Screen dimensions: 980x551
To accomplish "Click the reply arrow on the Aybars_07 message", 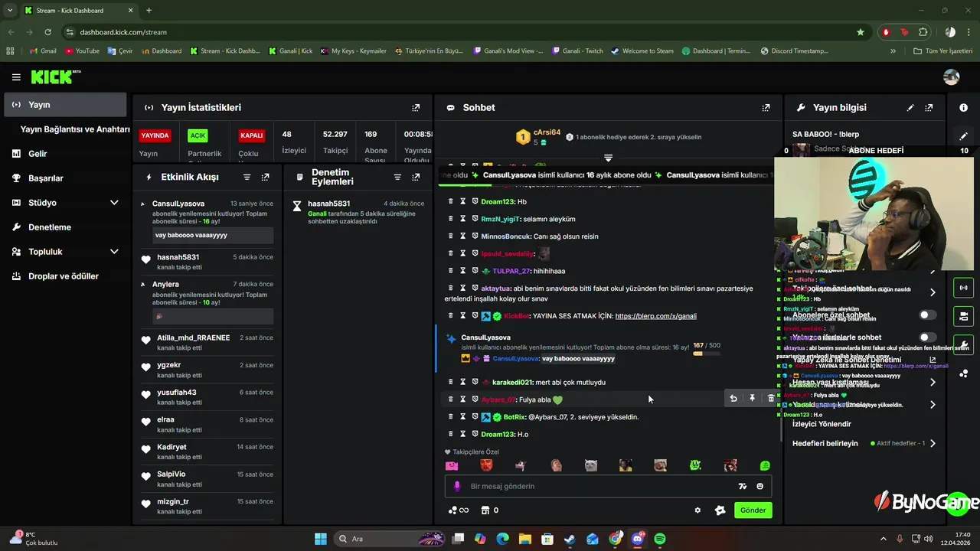I will tap(733, 399).
